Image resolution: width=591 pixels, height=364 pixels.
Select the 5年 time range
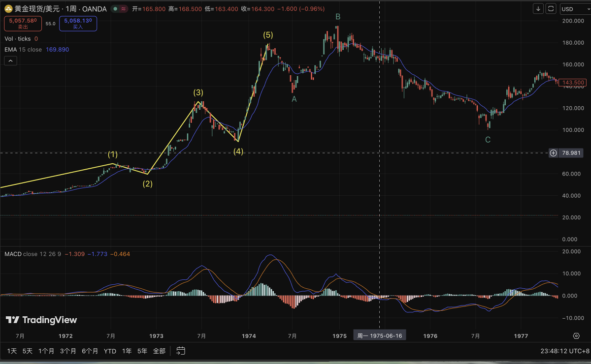142,351
